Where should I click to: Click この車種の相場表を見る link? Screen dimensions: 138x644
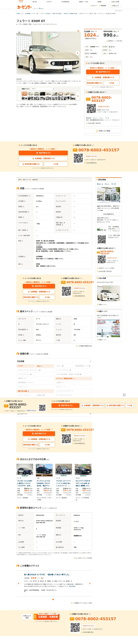(84, 346)
